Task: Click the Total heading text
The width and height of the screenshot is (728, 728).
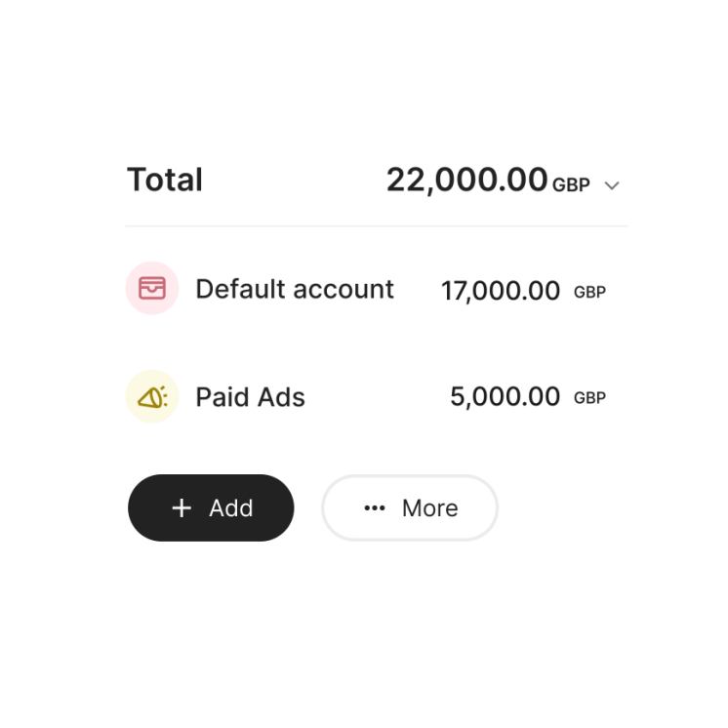Action: 165,180
